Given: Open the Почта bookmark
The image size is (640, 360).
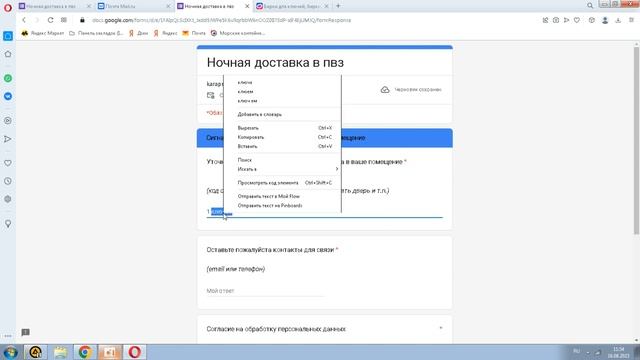Looking at the screenshot, I should 194,33.
